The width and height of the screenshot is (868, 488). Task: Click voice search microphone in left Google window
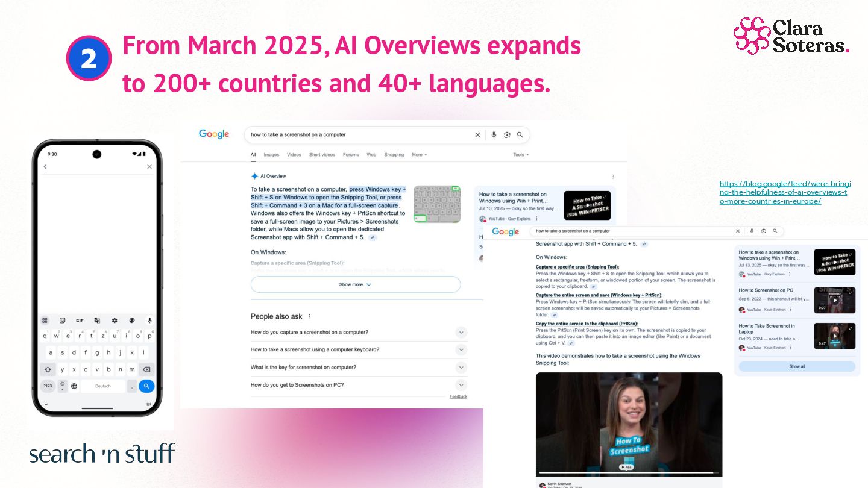click(x=494, y=135)
